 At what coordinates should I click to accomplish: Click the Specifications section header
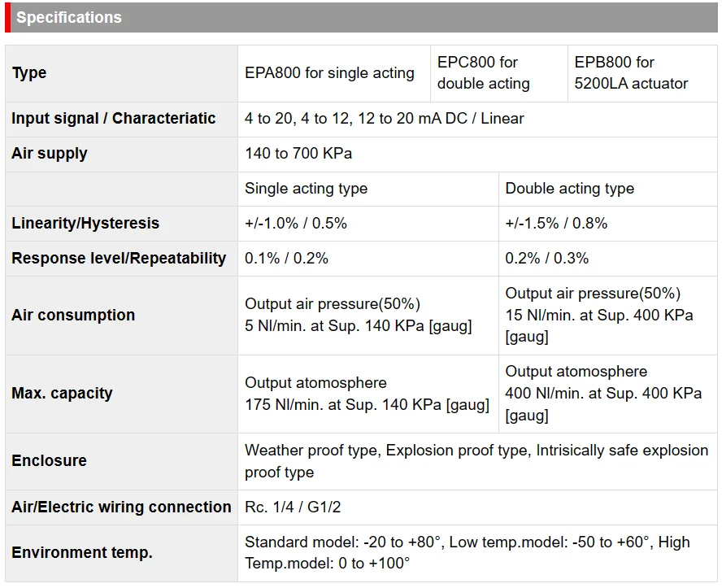tap(69, 18)
